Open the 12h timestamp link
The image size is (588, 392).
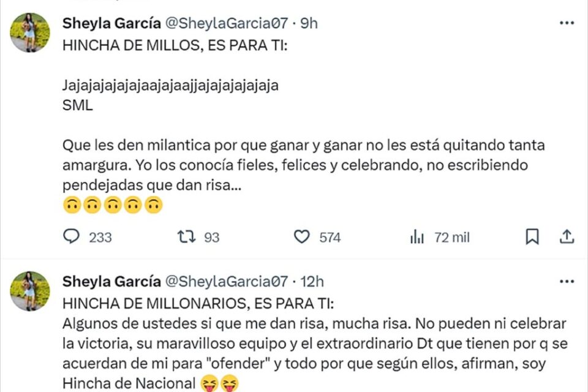click(313, 282)
